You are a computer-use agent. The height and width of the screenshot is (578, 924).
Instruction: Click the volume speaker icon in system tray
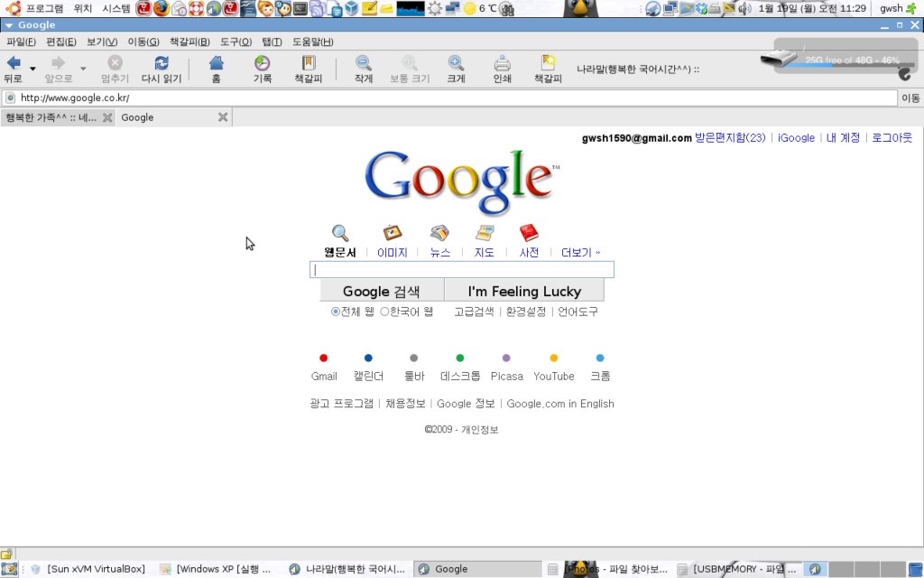tap(744, 8)
